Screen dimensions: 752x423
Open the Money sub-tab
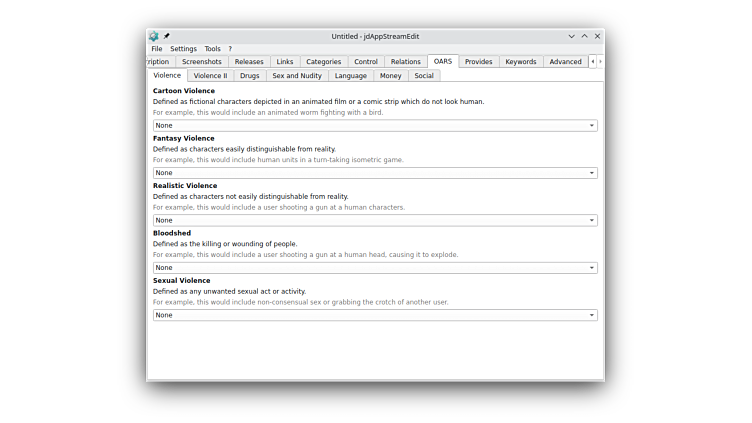coord(390,76)
